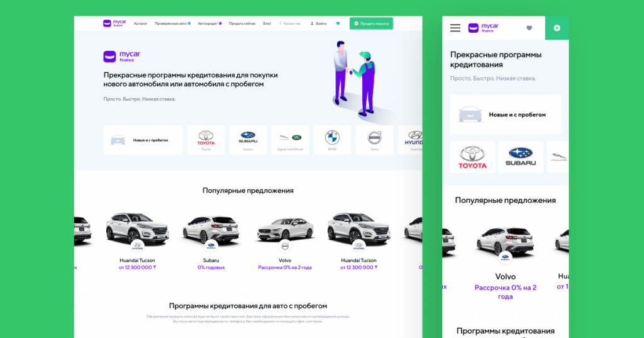Viewport: 644px width, 338px height.
Task: Open the Каталог menu item
Action: 140,23
